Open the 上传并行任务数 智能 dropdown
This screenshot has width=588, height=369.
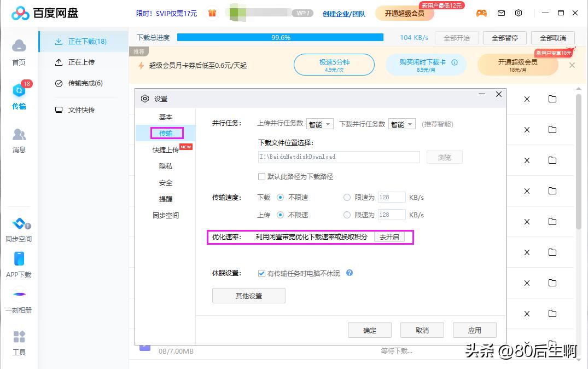(x=320, y=124)
